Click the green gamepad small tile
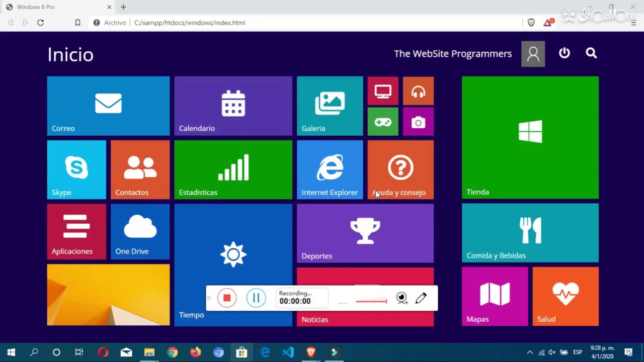The image size is (644, 362). point(383,122)
